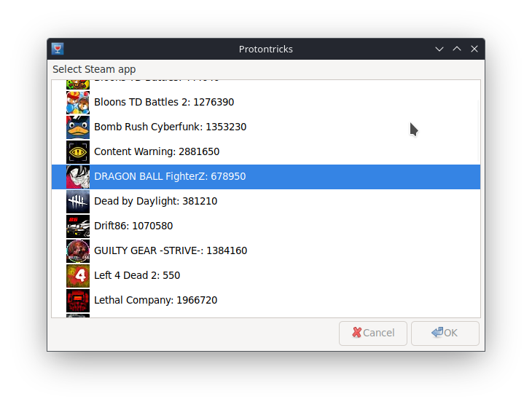The height and width of the screenshot is (407, 532).
Task: Click the DRAGON BALL FighterZ game icon
Action: point(78,176)
